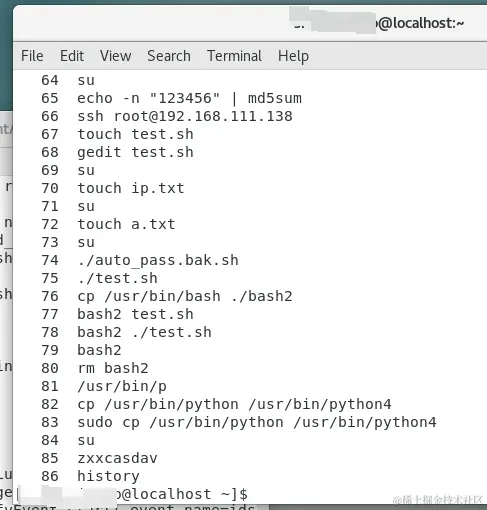487x510 pixels.
Task: Open the File menu
Action: 32,56
